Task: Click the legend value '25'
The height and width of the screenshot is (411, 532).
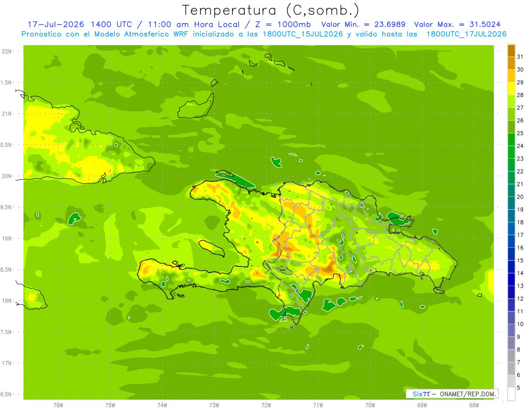Action: pos(520,133)
